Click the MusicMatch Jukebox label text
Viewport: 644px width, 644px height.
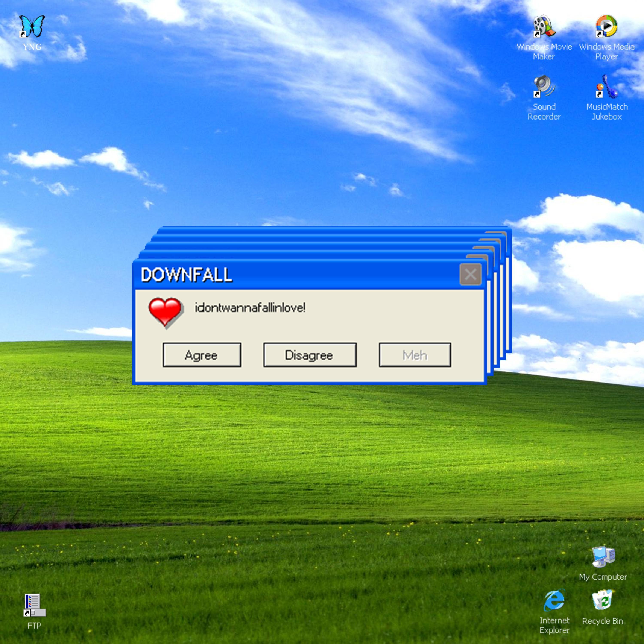[607, 112]
